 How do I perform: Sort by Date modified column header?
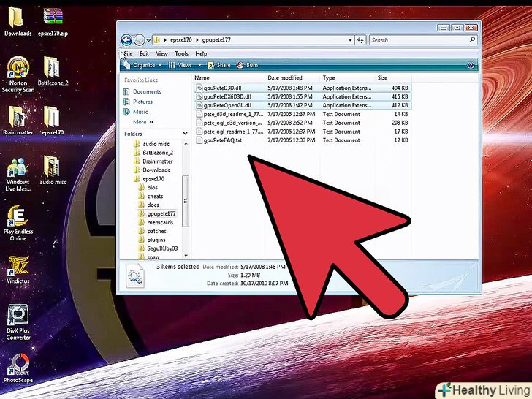pos(292,77)
